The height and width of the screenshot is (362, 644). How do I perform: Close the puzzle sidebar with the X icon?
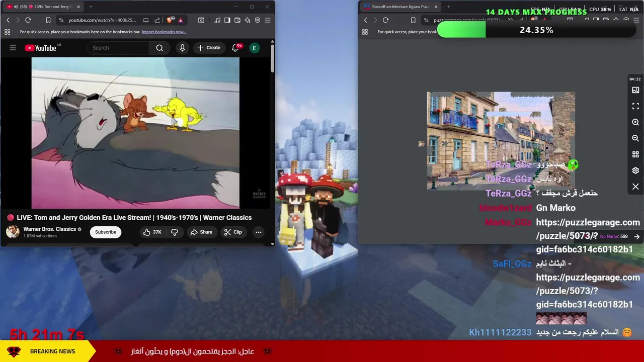coord(635,187)
